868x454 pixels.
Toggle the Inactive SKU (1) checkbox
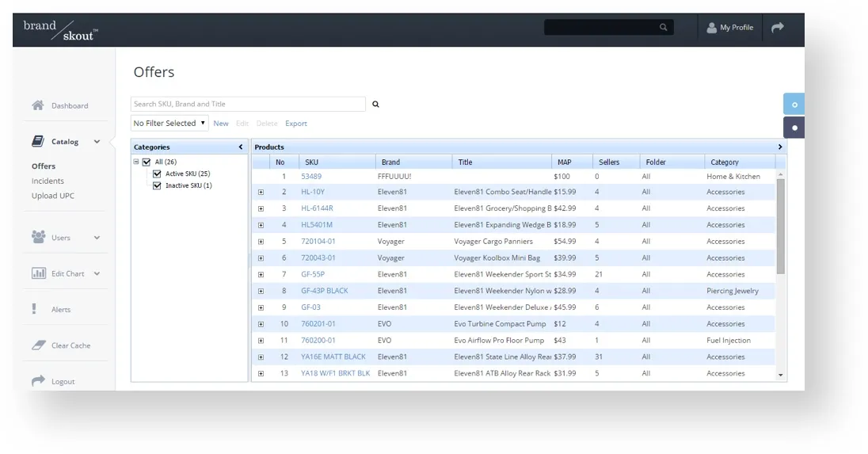pos(157,185)
